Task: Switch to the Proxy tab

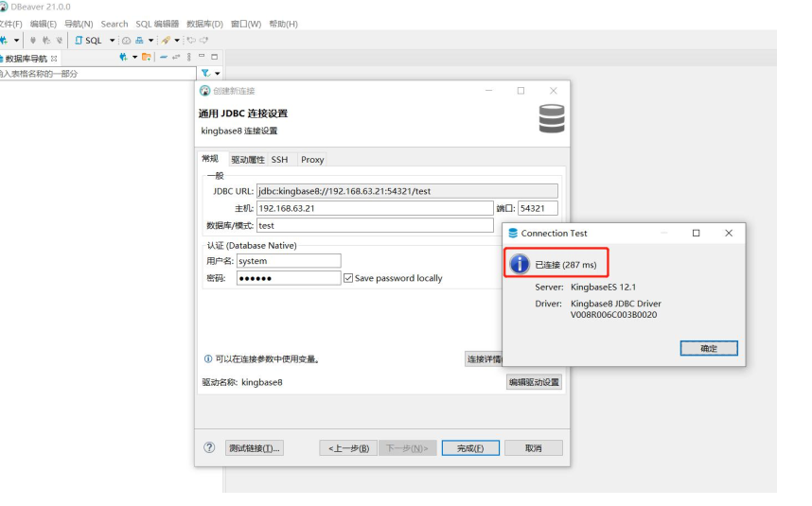Action: click(x=312, y=159)
